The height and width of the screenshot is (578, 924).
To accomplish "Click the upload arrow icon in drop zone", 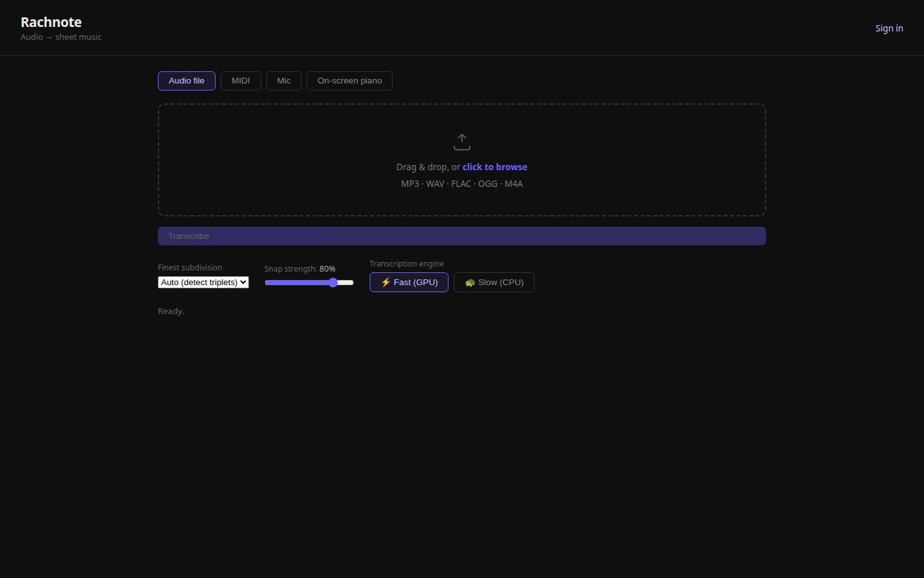I will (462, 142).
